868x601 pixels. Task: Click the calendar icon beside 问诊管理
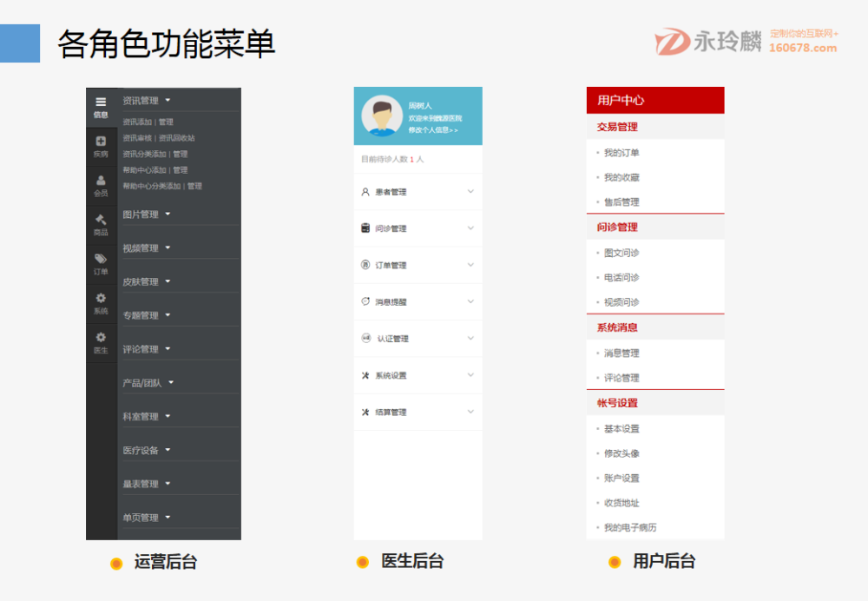click(363, 228)
